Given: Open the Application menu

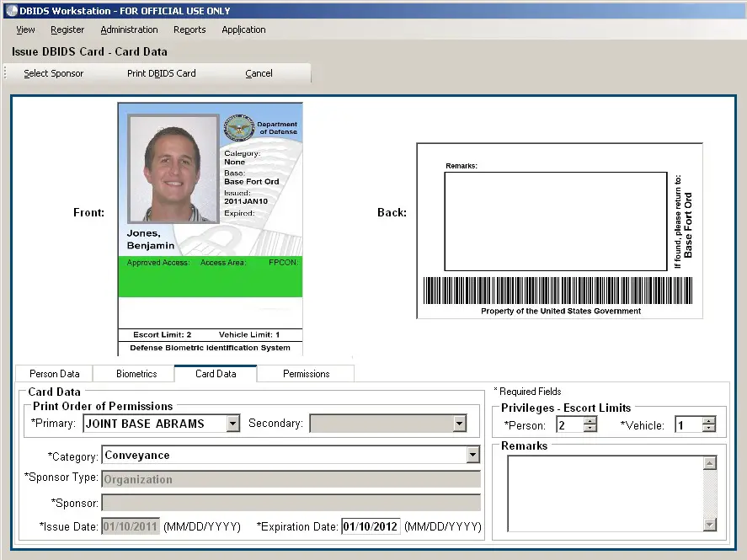Looking at the screenshot, I should click(243, 29).
